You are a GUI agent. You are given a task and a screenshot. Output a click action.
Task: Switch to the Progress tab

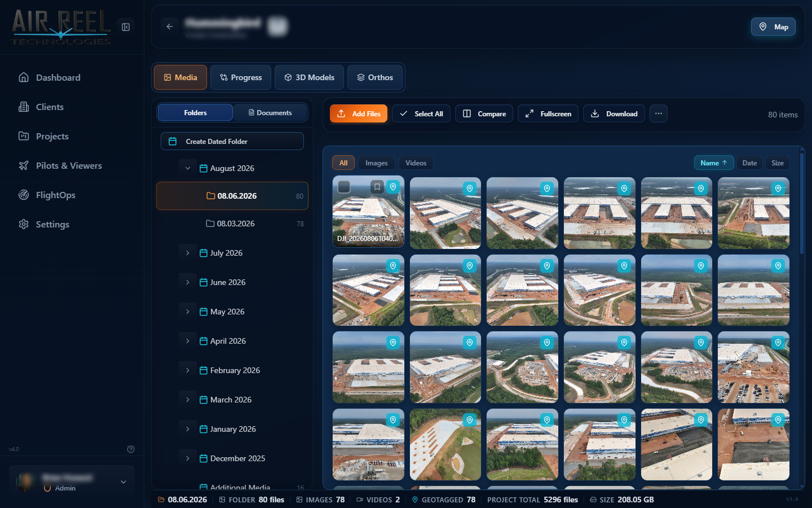click(241, 77)
